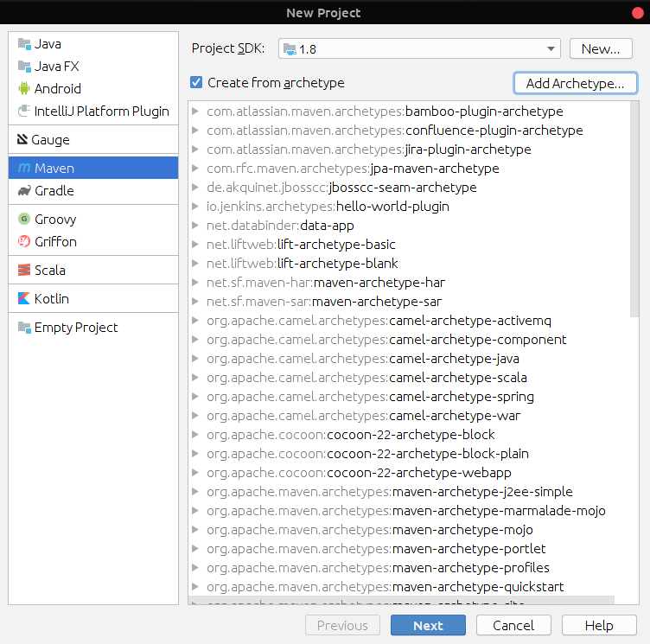The height and width of the screenshot is (644, 650).
Task: Expand jbosscc-seam-archetype disclosure triangle
Action: point(194,188)
